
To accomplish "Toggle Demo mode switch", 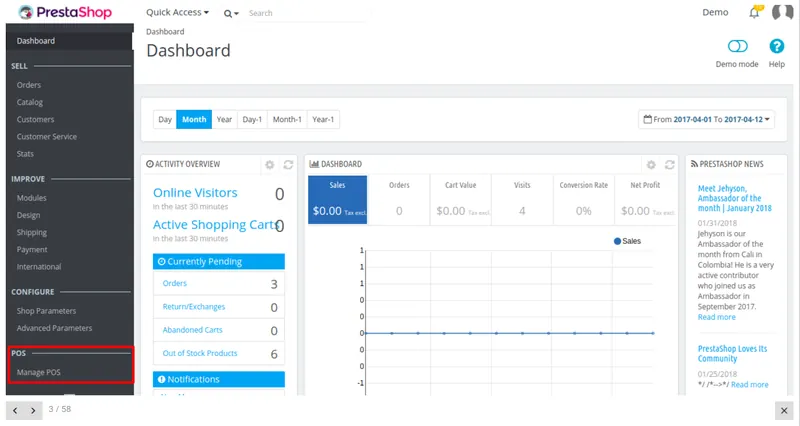I will [737, 46].
